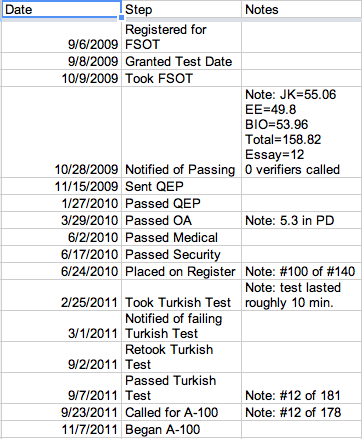Select the Passed Medical cell
This screenshot has width=362, height=439.
pyautogui.click(x=181, y=237)
